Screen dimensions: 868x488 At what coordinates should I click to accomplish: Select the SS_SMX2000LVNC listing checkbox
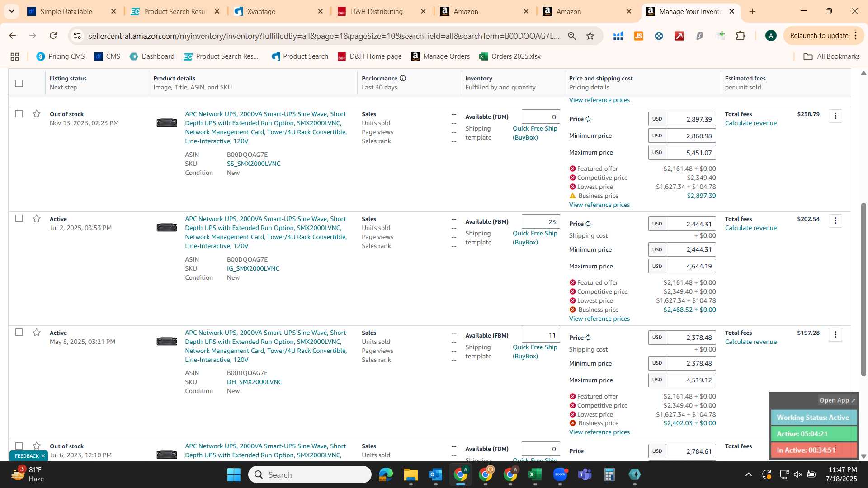coord(19,114)
